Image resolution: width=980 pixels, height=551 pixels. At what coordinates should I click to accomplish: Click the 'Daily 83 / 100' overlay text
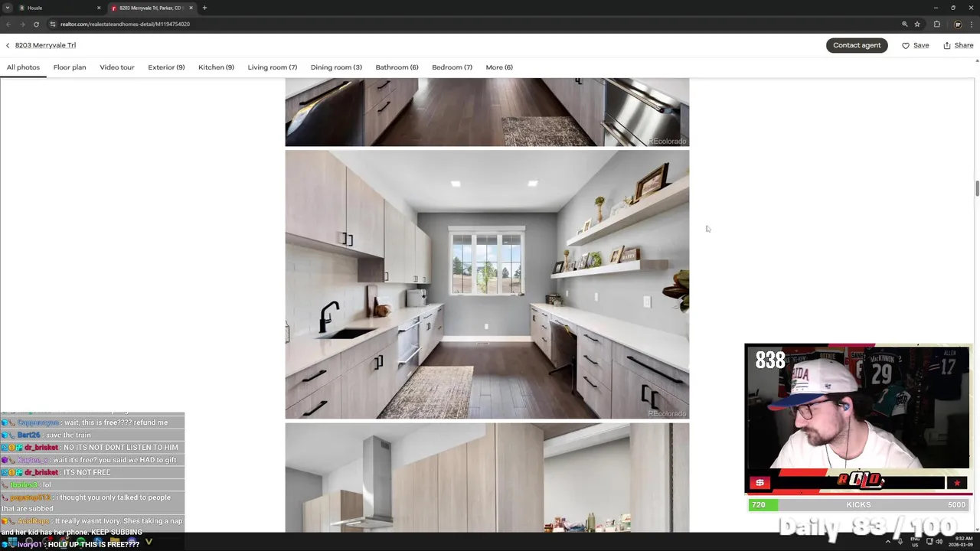point(867,527)
